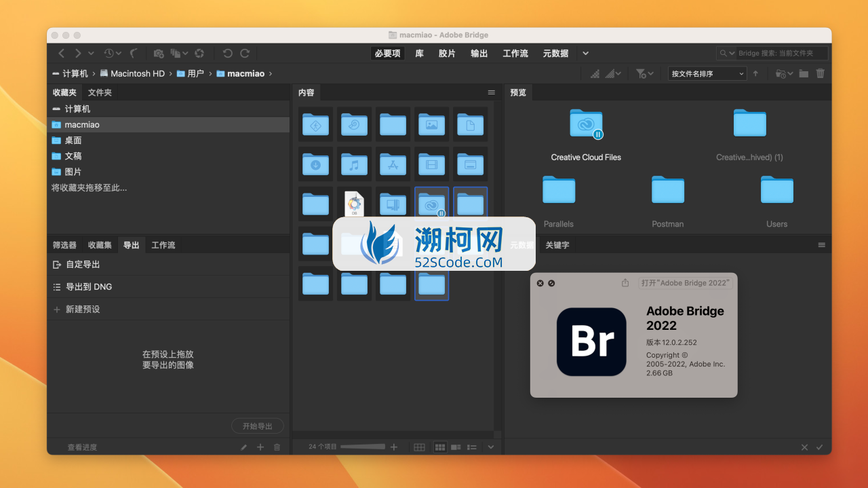Open thumbnail quality options dropdown
The width and height of the screenshot is (868, 488).
(612, 73)
